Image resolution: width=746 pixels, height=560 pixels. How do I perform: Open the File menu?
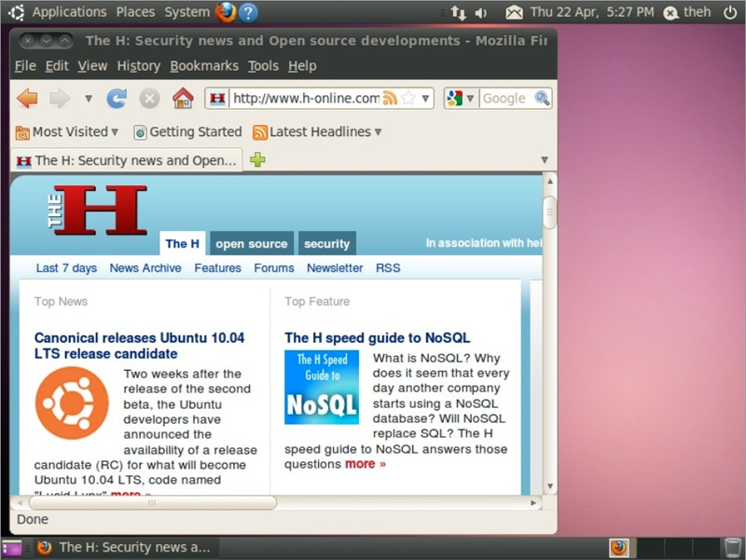point(25,66)
